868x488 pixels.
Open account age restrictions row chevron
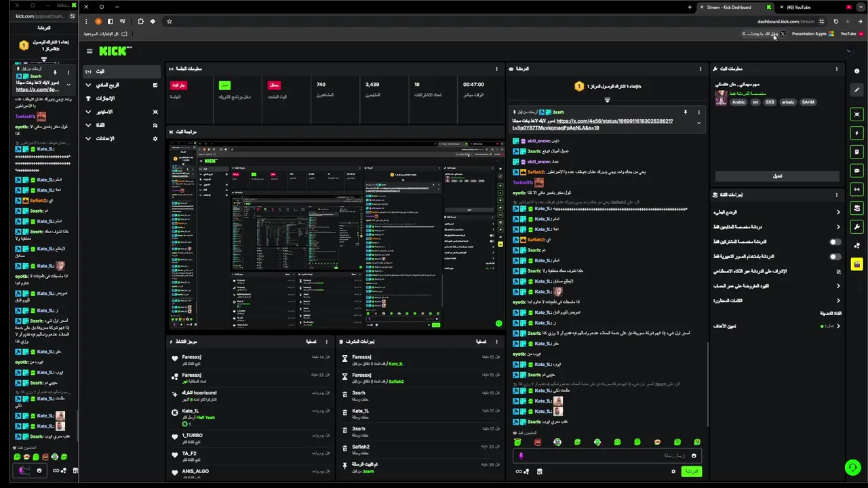(838, 286)
